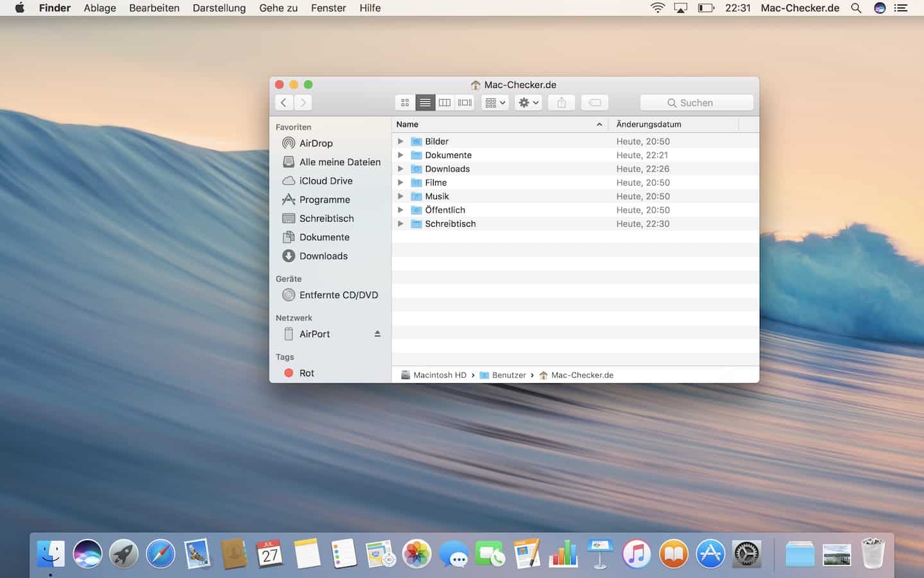Expand the Musik folder triangle
Image resolution: width=924 pixels, height=578 pixels.
click(400, 197)
